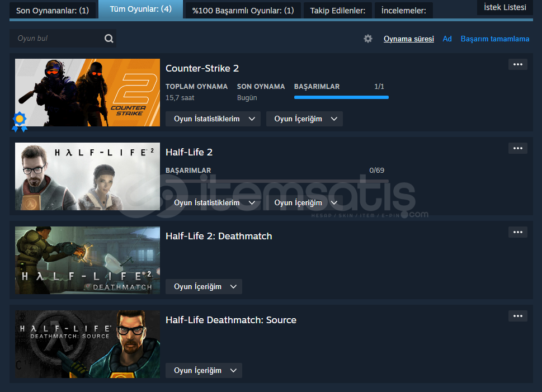Open Half-Life Deathmatch: Source title link
The width and height of the screenshot is (542, 392).
click(231, 320)
